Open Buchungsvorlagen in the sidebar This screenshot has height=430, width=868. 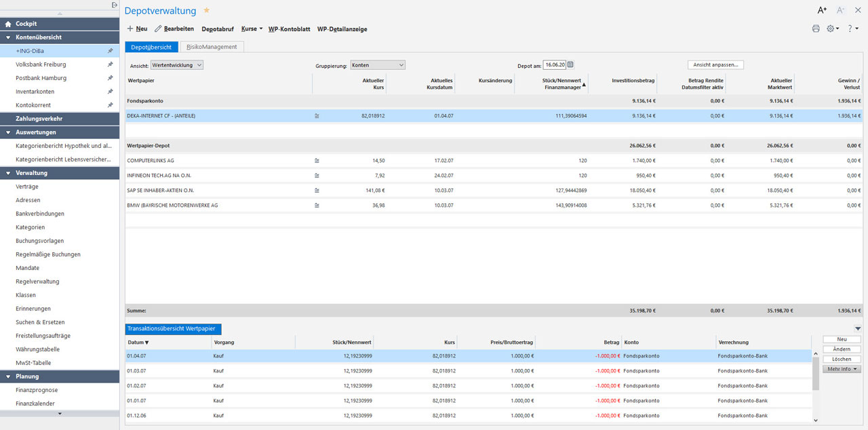(x=40, y=241)
